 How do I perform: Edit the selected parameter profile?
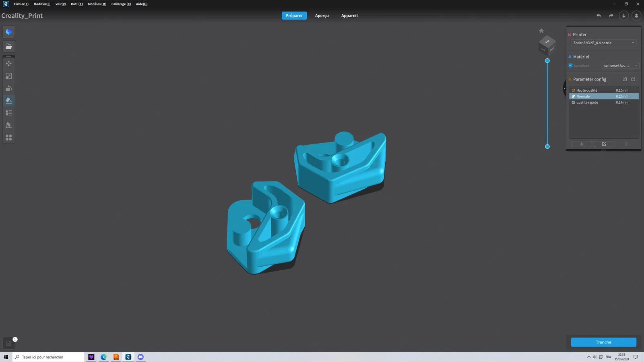click(604, 144)
